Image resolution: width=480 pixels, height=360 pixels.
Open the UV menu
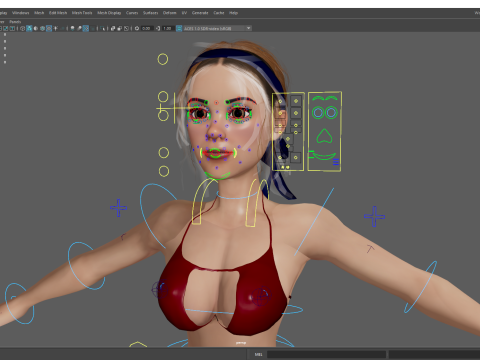tap(184, 13)
